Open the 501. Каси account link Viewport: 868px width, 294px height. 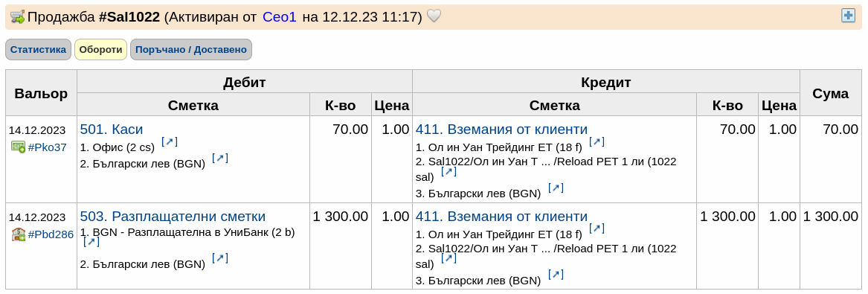112,130
